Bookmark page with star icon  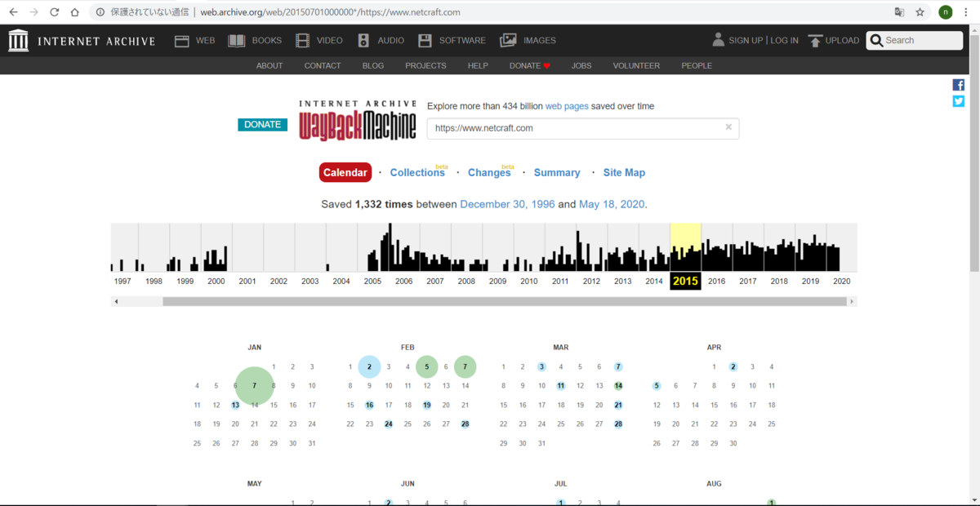coord(920,12)
